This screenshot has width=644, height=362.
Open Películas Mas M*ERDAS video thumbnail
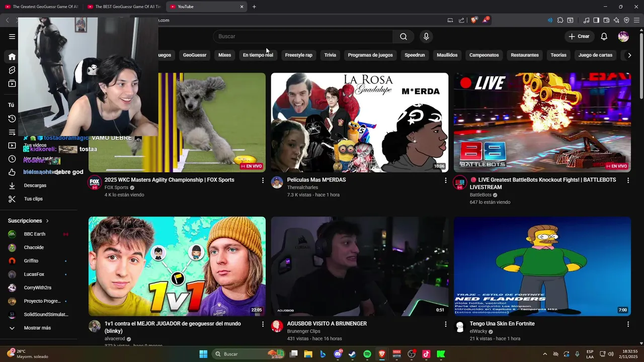(x=360, y=123)
